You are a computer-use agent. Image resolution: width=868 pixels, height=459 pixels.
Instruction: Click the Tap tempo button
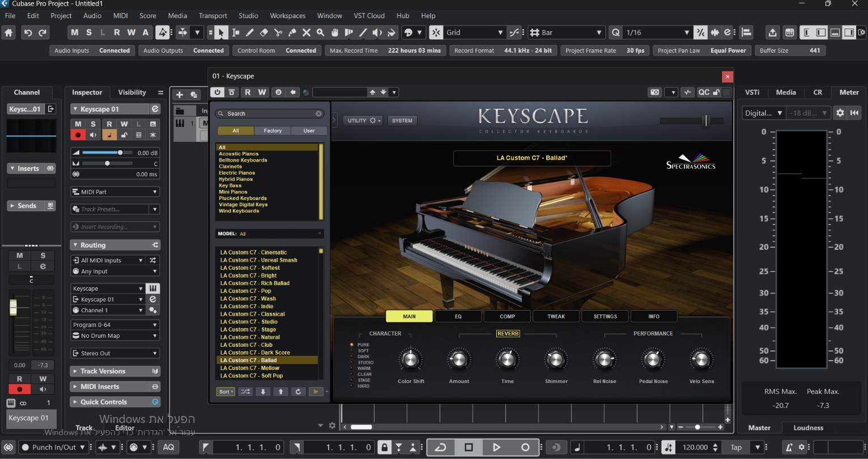point(736,447)
